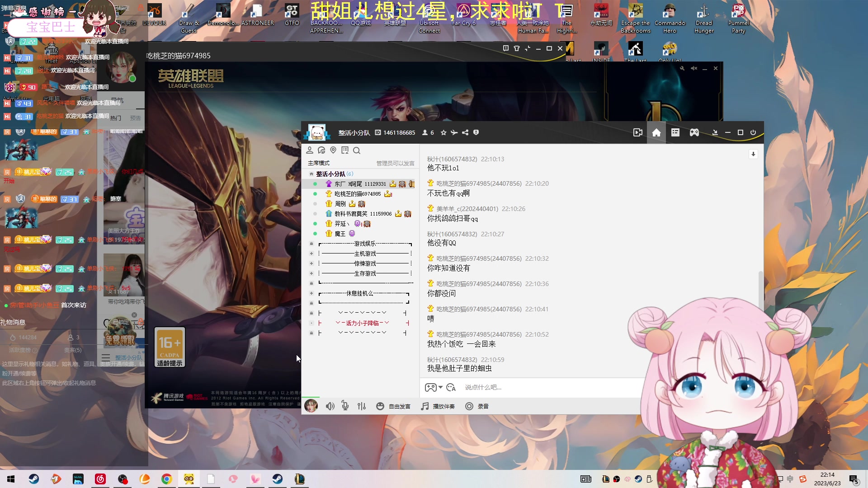868x488 pixels.
Task: Open the 整活小分队 channel avatar
Action: (x=316, y=132)
